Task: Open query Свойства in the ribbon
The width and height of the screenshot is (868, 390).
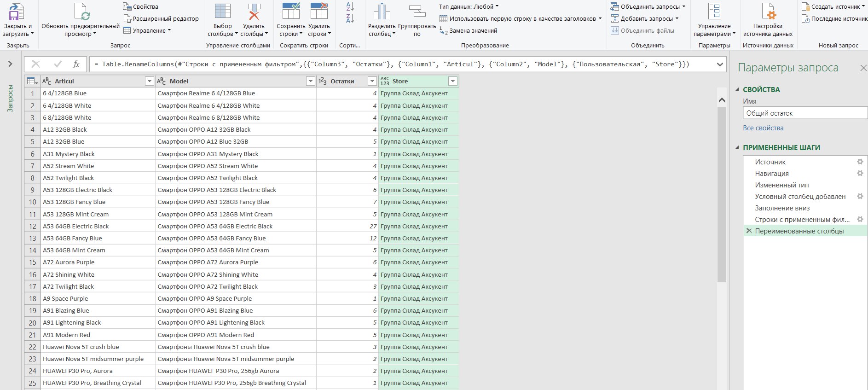Action: point(141,6)
